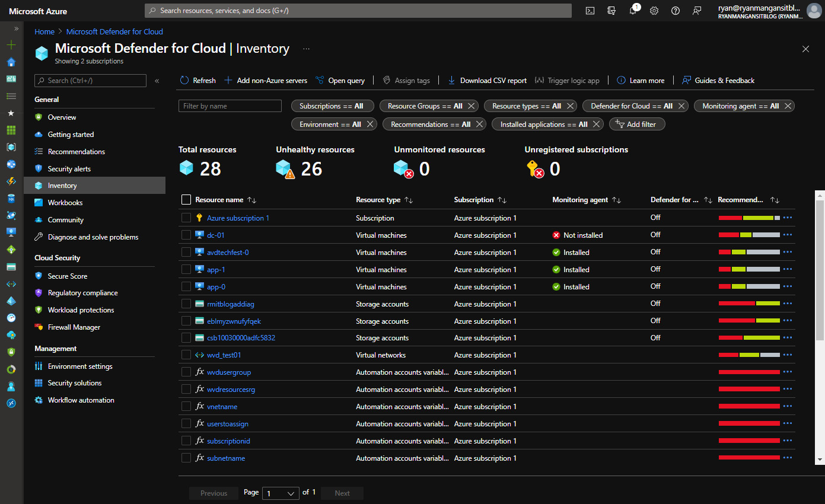Open the account avatar menu

pos(814,11)
